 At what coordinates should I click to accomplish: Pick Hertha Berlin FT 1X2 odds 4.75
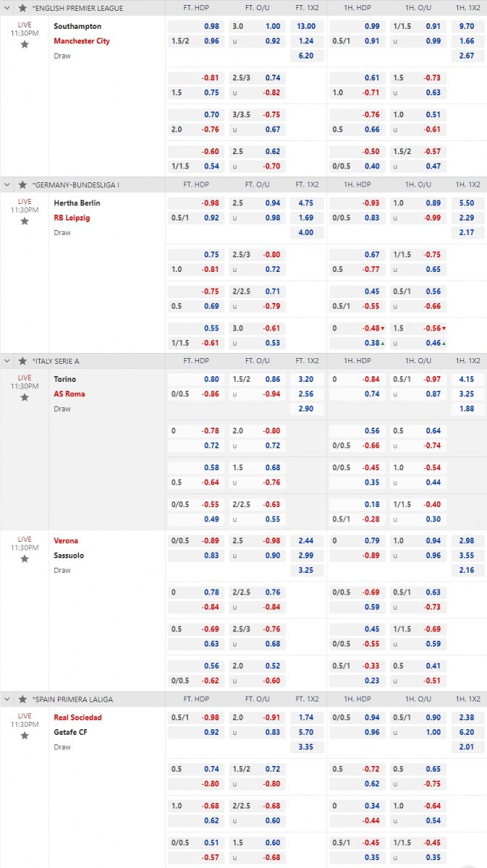pyautogui.click(x=306, y=203)
